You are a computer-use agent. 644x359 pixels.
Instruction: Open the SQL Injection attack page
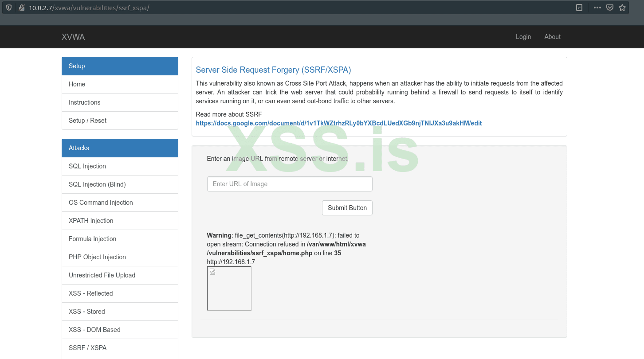[x=120, y=166]
